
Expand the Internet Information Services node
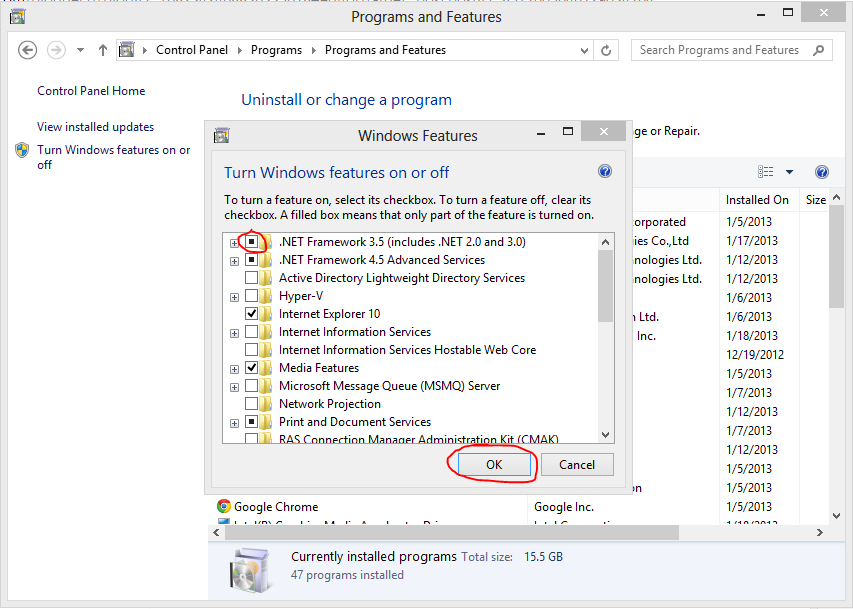(x=234, y=333)
